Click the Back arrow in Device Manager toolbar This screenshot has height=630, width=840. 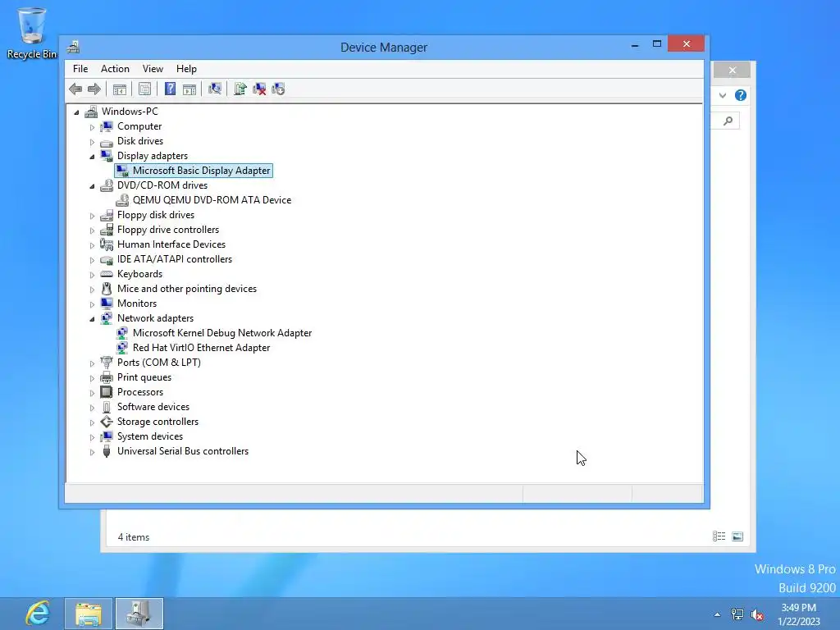tap(75, 89)
